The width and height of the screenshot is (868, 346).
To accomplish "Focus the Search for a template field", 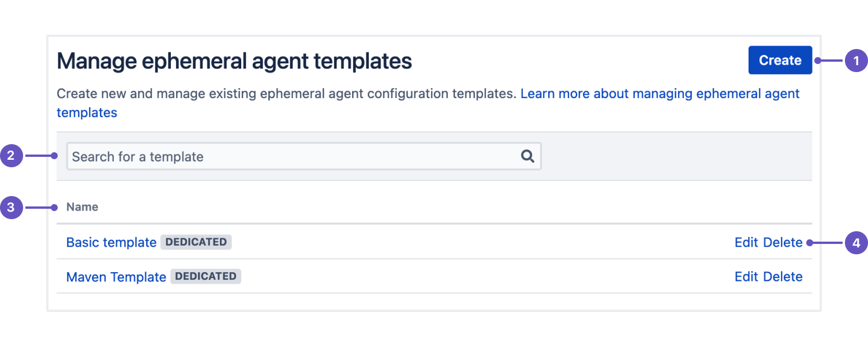I will coord(289,156).
